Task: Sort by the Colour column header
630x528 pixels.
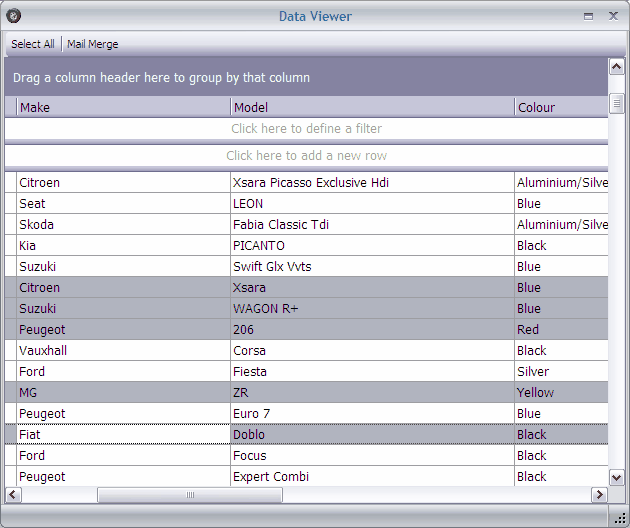Action: click(x=561, y=107)
